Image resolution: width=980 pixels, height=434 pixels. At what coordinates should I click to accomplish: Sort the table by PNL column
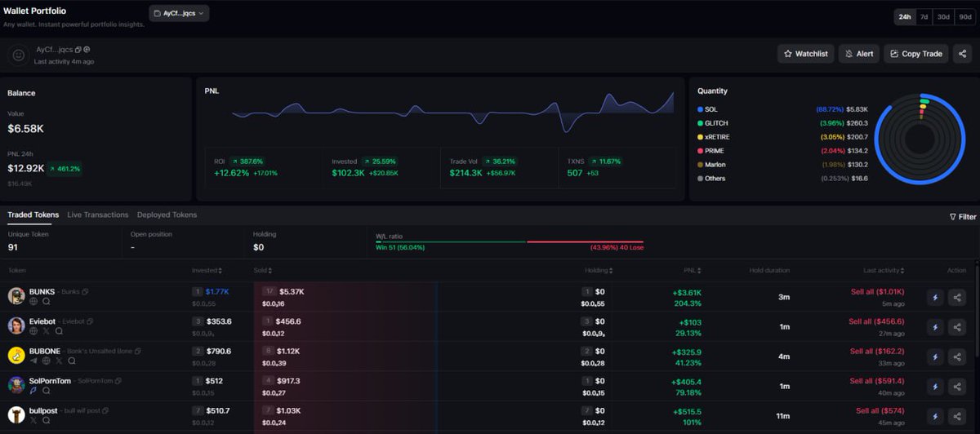point(693,270)
